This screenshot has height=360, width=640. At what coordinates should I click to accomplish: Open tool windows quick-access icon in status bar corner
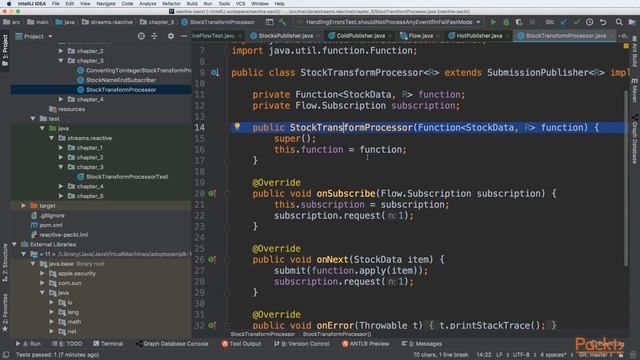pos(6,355)
